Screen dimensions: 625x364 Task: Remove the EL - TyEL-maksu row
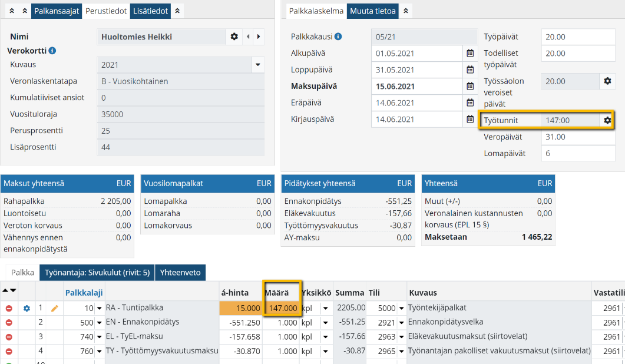tap(9, 337)
